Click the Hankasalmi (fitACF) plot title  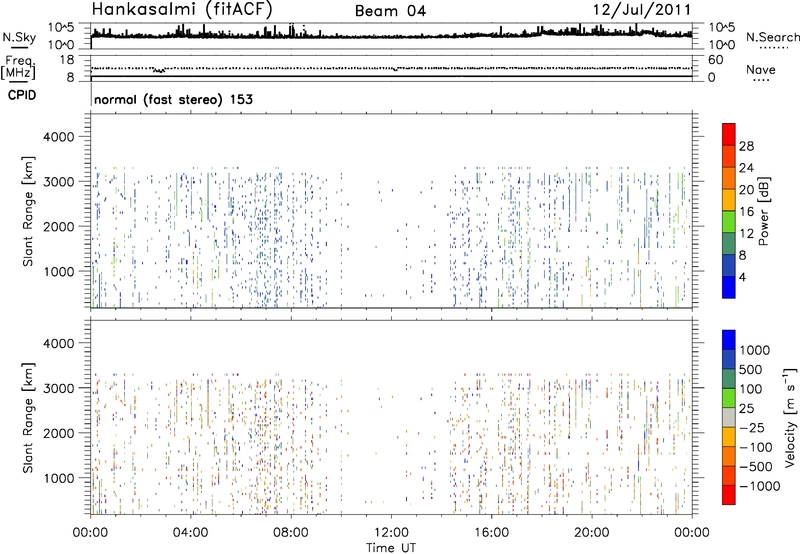tap(182, 9)
